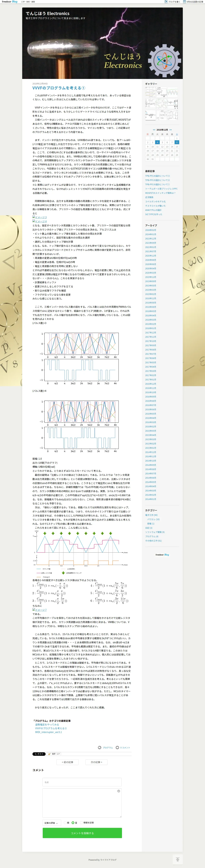
Task: Open related article 姿勢推定をやってみる
Action: pos(47,724)
